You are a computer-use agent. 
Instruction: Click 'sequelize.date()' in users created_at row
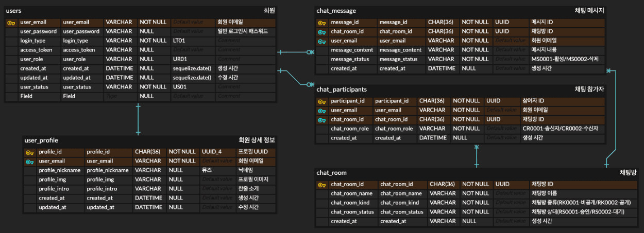click(x=192, y=68)
